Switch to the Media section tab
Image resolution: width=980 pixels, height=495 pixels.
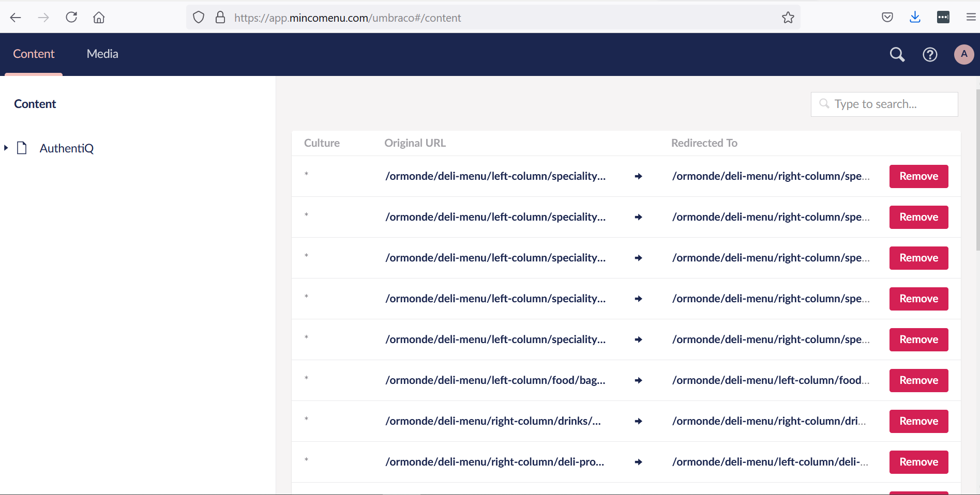tap(102, 54)
